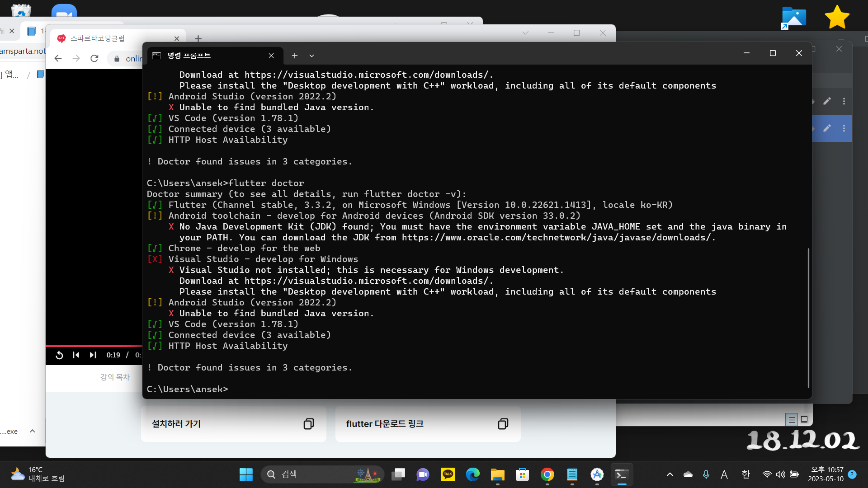
Task: Open the upper three-dot menu in background window
Action: point(844,101)
